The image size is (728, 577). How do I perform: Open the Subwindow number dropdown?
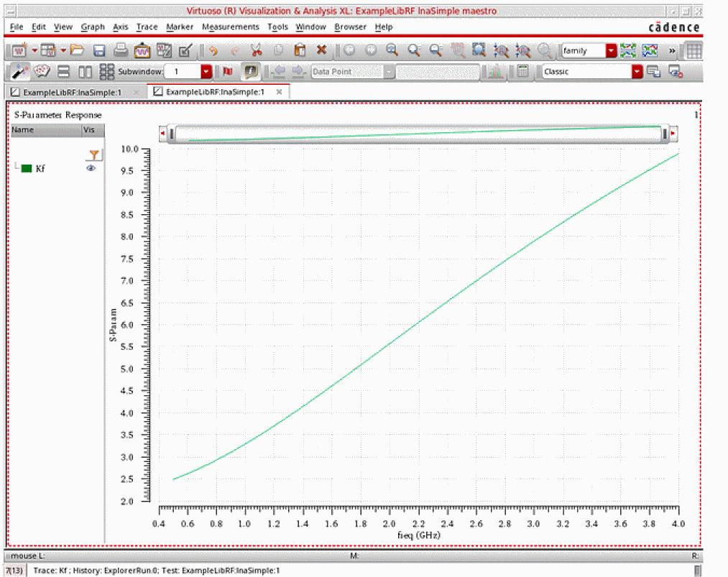(x=206, y=72)
